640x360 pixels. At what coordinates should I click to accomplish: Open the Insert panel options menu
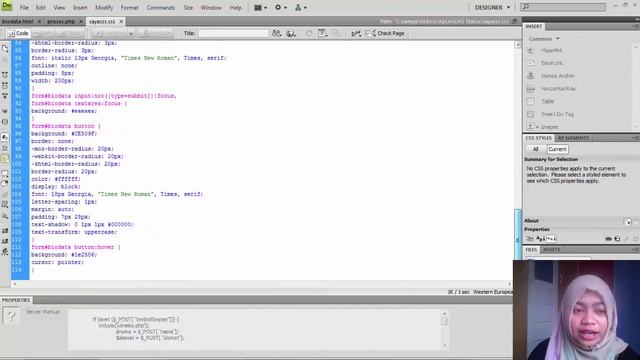(x=635, y=26)
